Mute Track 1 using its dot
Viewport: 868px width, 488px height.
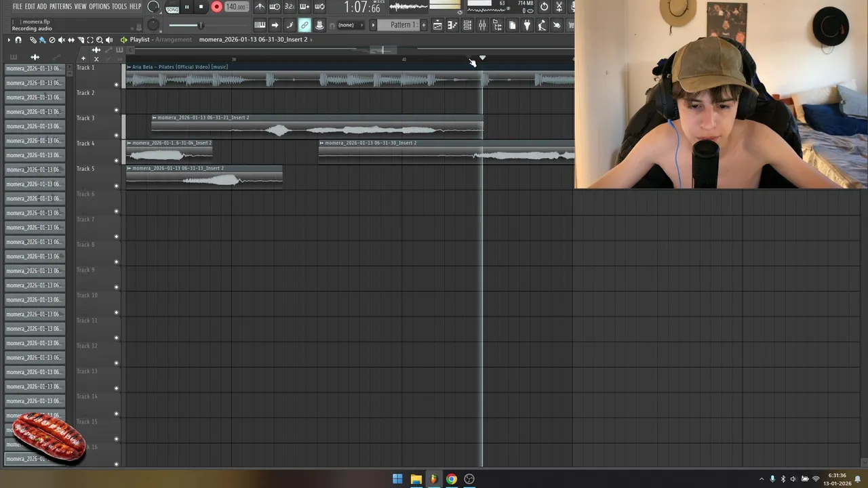coord(116,85)
